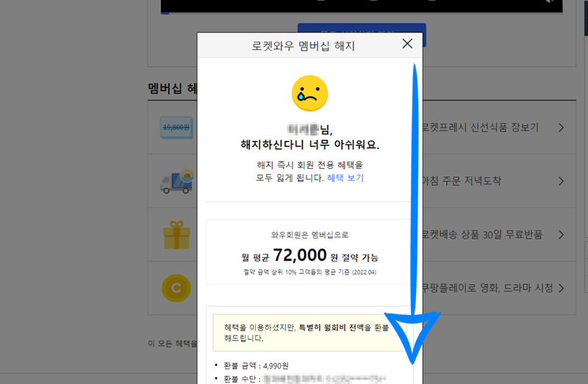Click the yellow C coin icon
The image size is (588, 384).
pyautogui.click(x=176, y=288)
